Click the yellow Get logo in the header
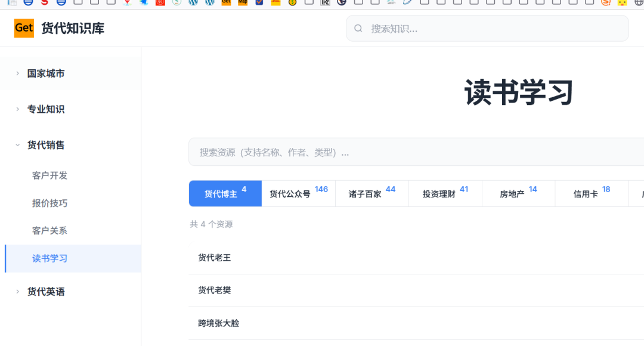The height and width of the screenshot is (346, 644). [23, 28]
